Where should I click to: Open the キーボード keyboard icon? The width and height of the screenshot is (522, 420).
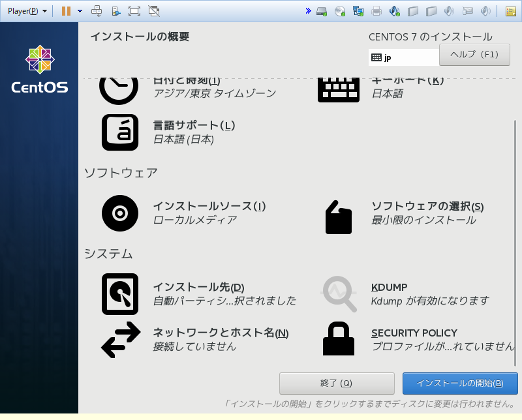tap(339, 90)
